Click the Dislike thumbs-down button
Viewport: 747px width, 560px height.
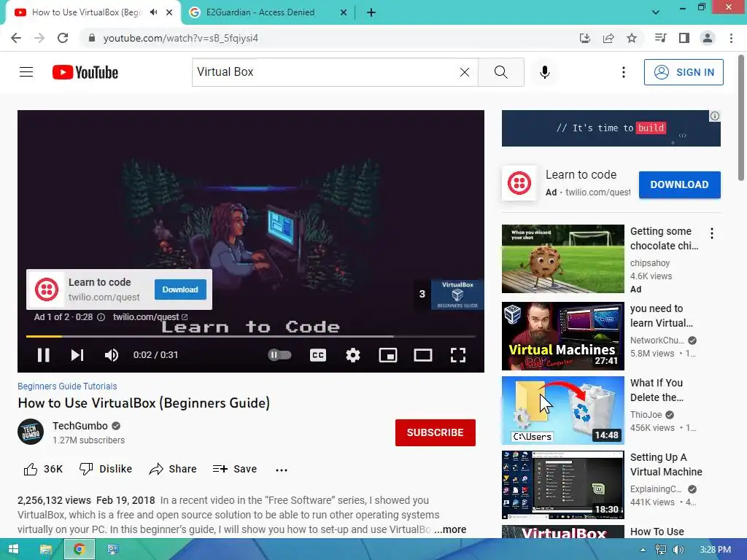[105, 469]
